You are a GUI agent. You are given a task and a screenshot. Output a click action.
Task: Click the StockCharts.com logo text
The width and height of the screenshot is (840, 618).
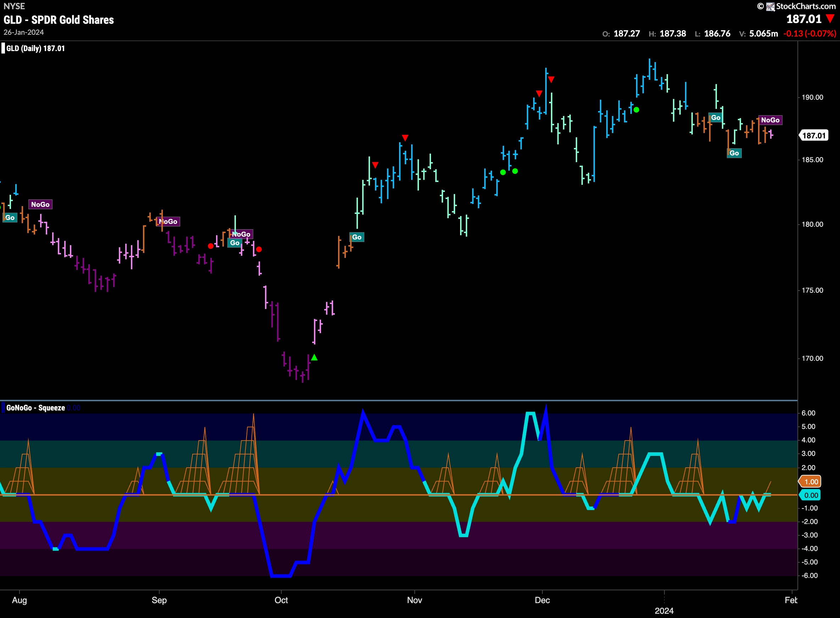(806, 6)
